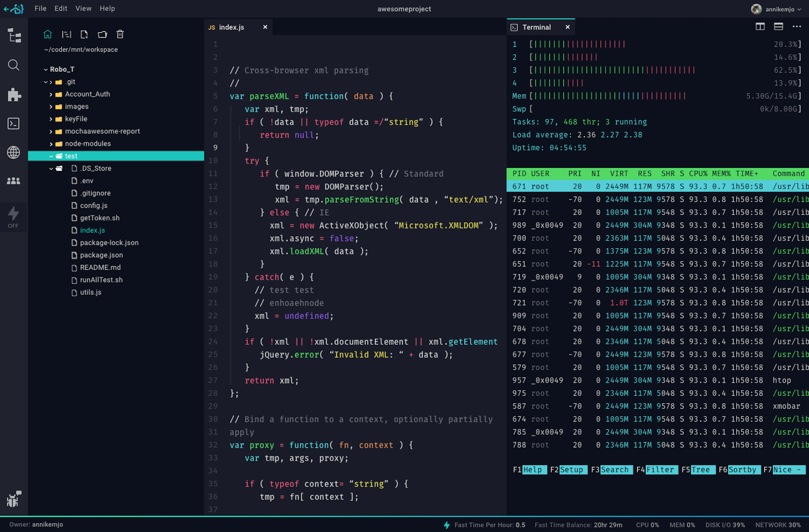Create a new folder icon
The image size is (809, 532).
[102, 34]
